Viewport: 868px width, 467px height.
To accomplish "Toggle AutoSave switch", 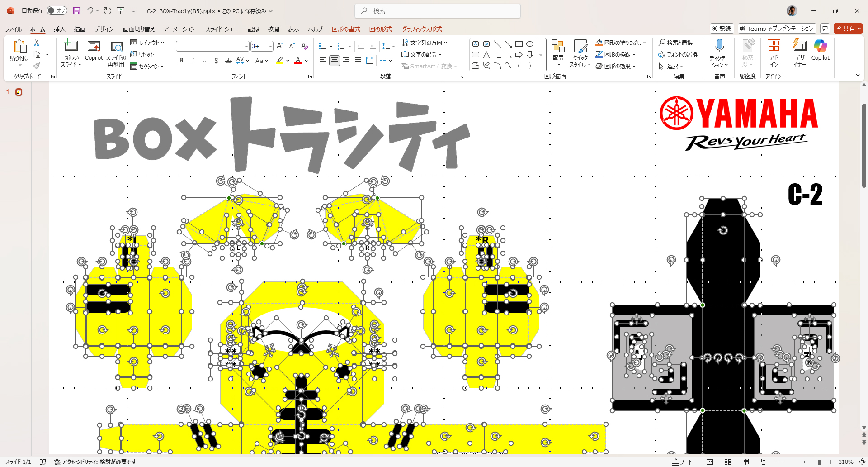I will point(57,10).
